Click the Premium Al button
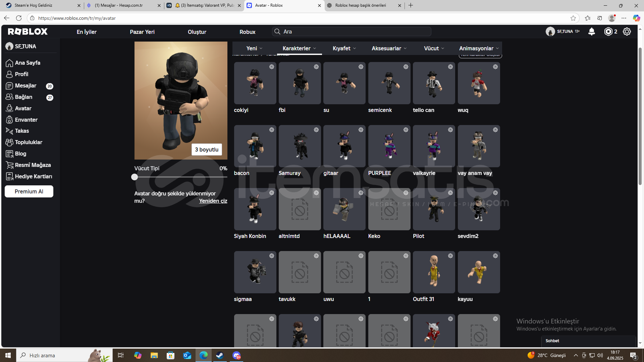Viewport: 644px width, 362px height. (29, 191)
